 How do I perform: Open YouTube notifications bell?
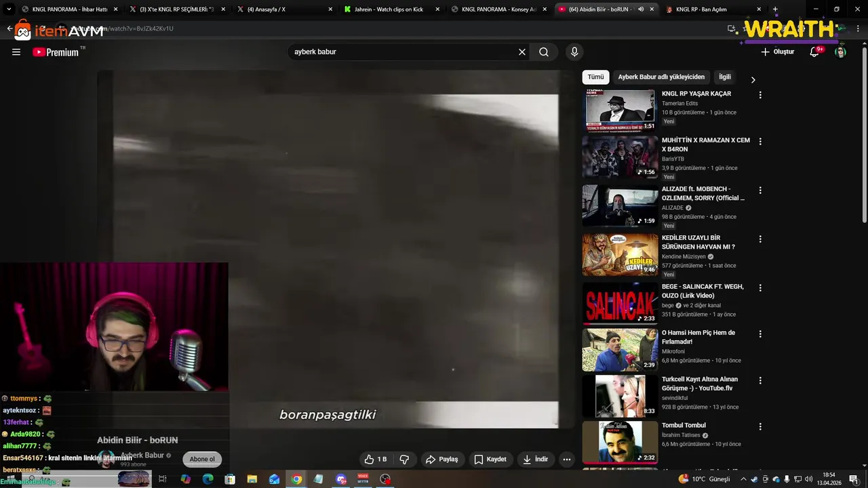click(x=815, y=52)
